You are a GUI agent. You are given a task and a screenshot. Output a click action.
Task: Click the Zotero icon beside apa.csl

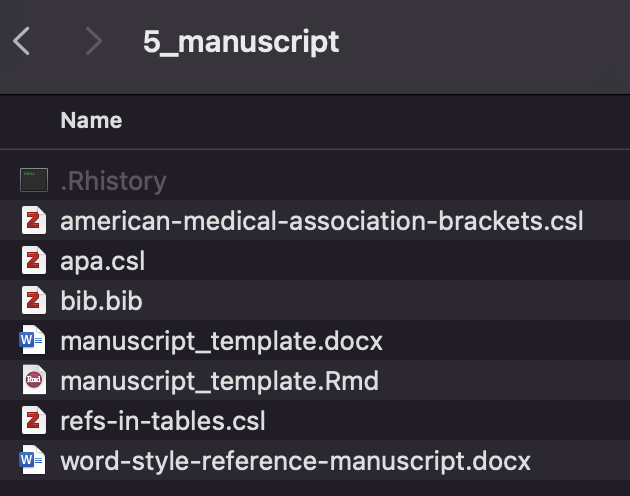point(34,261)
